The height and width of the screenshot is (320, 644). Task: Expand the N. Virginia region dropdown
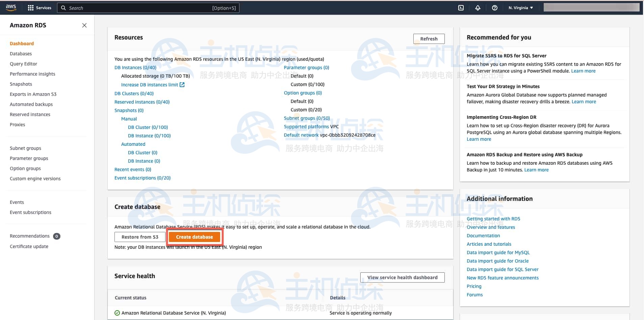(x=520, y=8)
